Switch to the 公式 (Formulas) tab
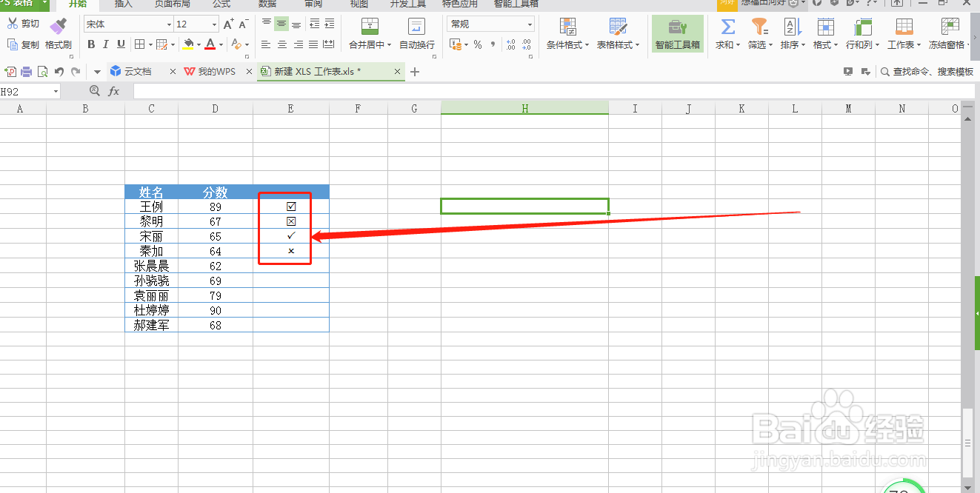The image size is (980, 493). pyautogui.click(x=221, y=4)
